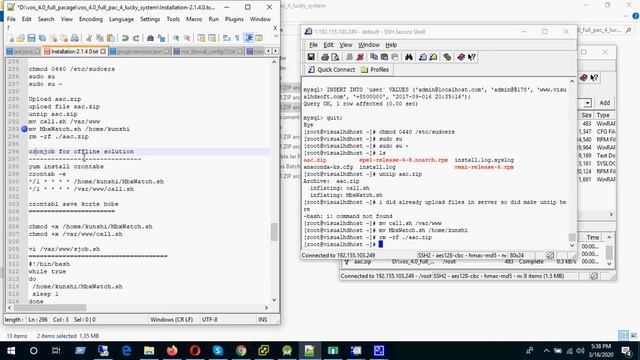Zoom out with Notepad++ toolbar icon
The width and height of the screenshot is (640, 360).
[187, 38]
